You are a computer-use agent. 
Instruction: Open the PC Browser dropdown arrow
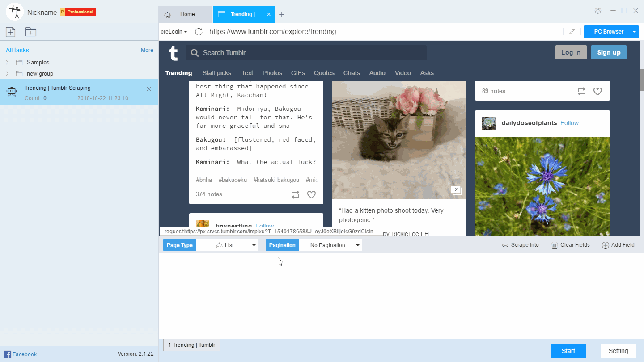coord(634,32)
